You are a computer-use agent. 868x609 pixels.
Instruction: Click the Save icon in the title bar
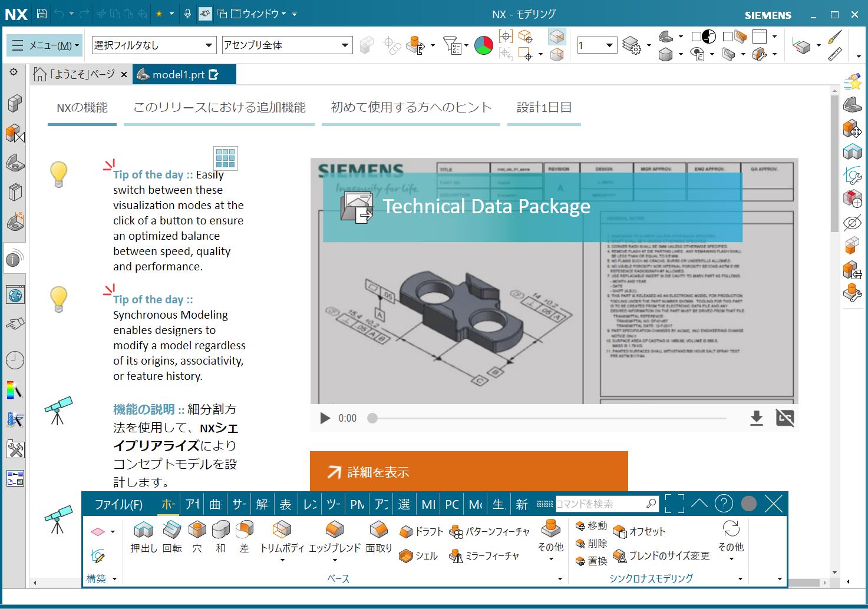pos(42,13)
